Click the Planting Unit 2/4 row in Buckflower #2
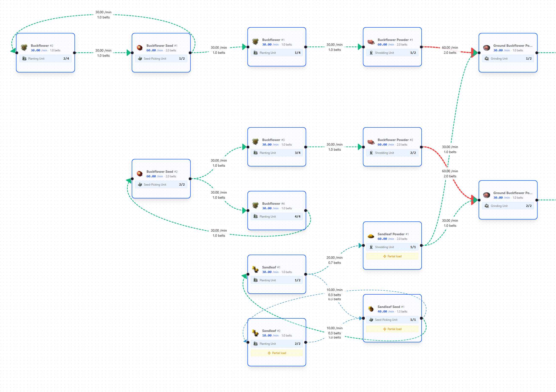The image size is (556, 392). pyautogui.click(x=45, y=59)
